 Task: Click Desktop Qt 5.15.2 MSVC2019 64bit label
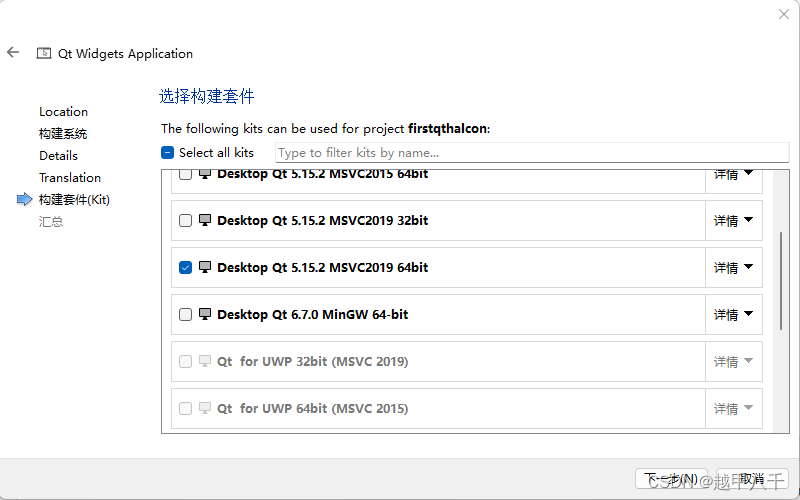pos(322,267)
